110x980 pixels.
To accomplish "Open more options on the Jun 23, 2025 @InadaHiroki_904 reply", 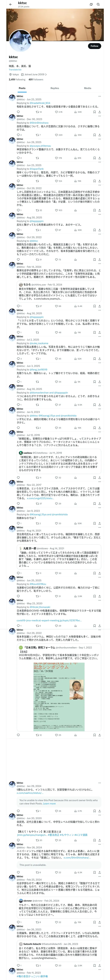I will [x=99, y=96].
